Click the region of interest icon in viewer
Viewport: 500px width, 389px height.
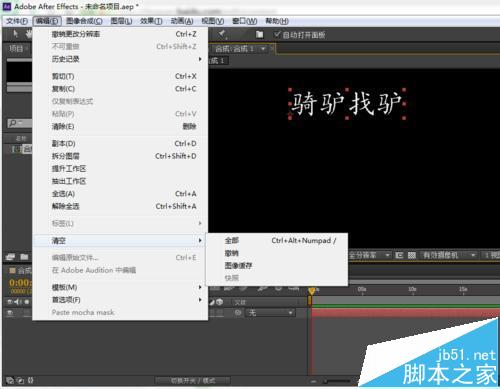(x=399, y=256)
